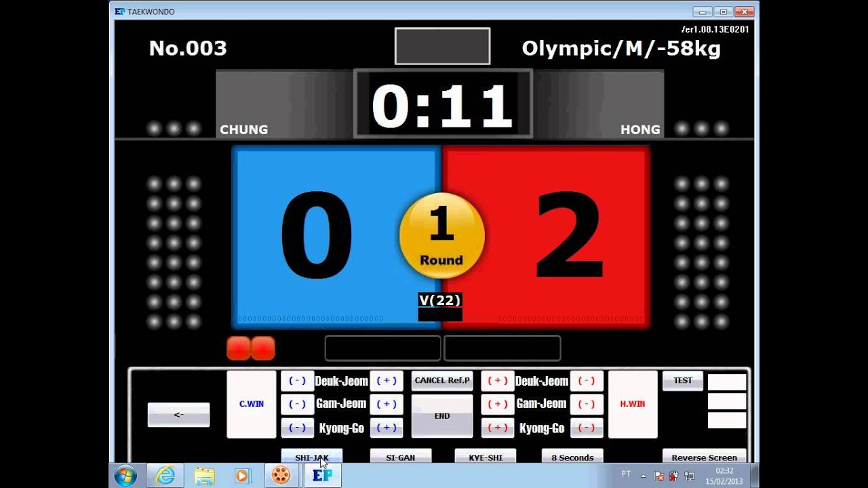Click the empty gray box above the timer
Viewport: 868px width, 488px height.
click(442, 46)
